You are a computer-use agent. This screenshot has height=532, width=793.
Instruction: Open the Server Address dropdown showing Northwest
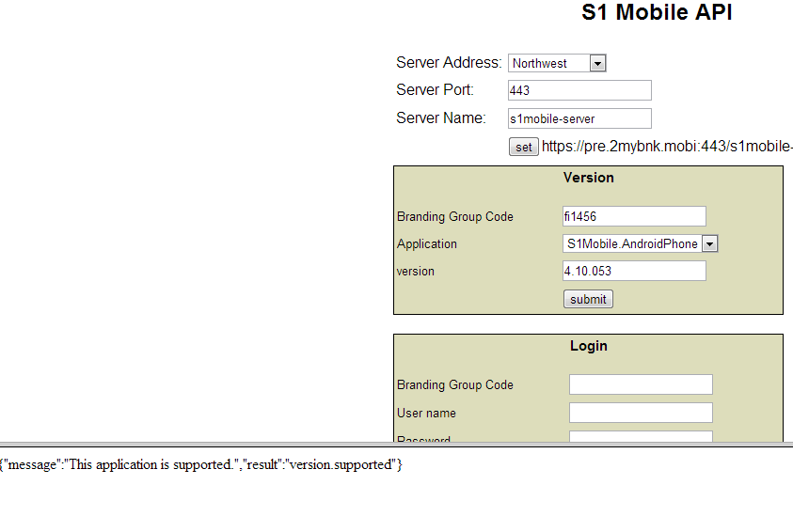click(x=557, y=63)
